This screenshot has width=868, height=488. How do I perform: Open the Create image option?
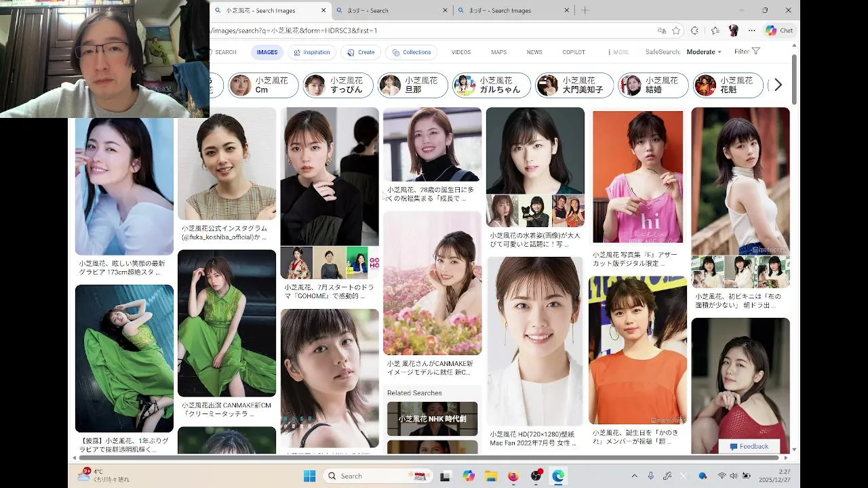pyautogui.click(x=361, y=52)
